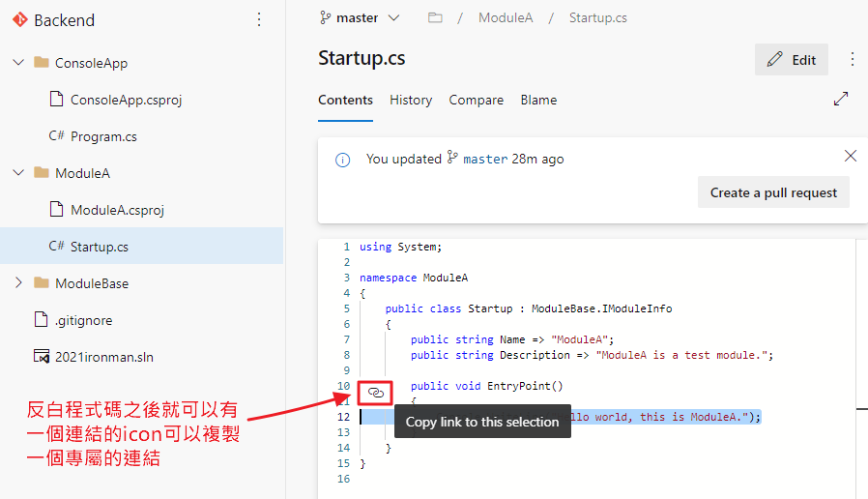Image resolution: width=868 pixels, height=499 pixels.
Task: Click 'using System;' code line
Action: tap(401, 247)
